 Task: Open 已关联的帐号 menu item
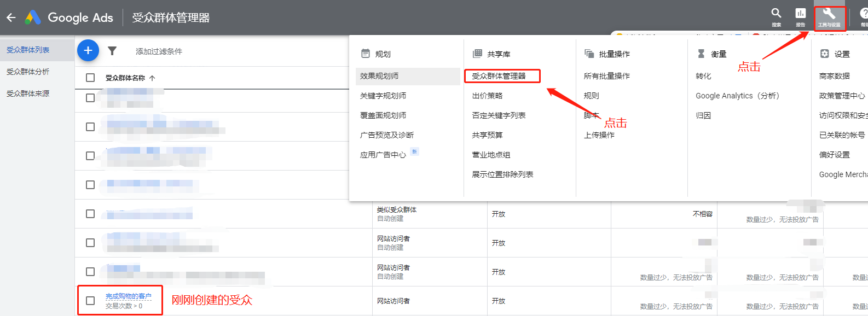coord(842,135)
